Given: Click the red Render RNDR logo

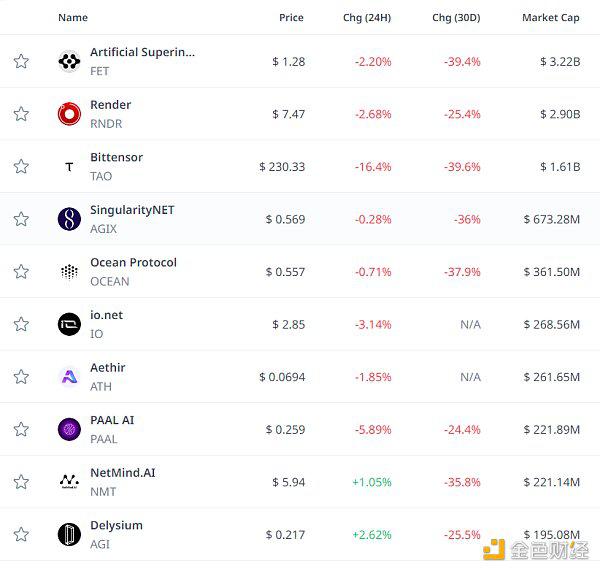Looking at the screenshot, I should [69, 114].
